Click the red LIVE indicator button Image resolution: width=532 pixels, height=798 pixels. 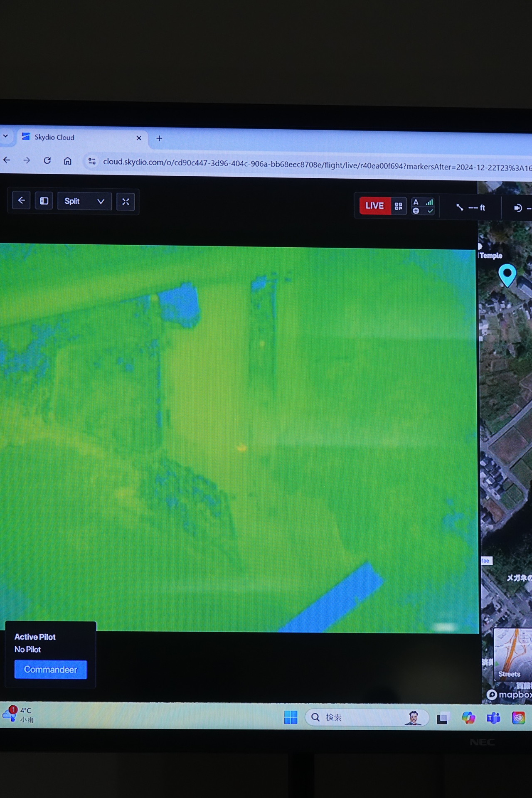click(x=374, y=206)
